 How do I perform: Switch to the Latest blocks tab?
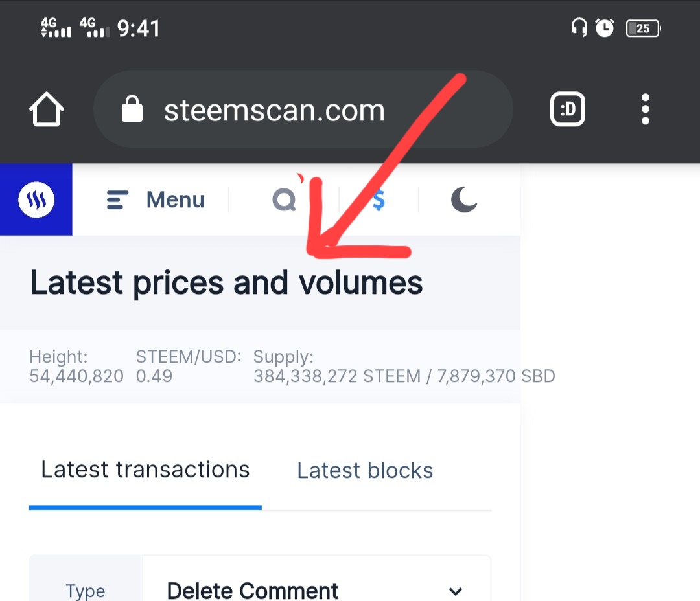pyautogui.click(x=365, y=470)
